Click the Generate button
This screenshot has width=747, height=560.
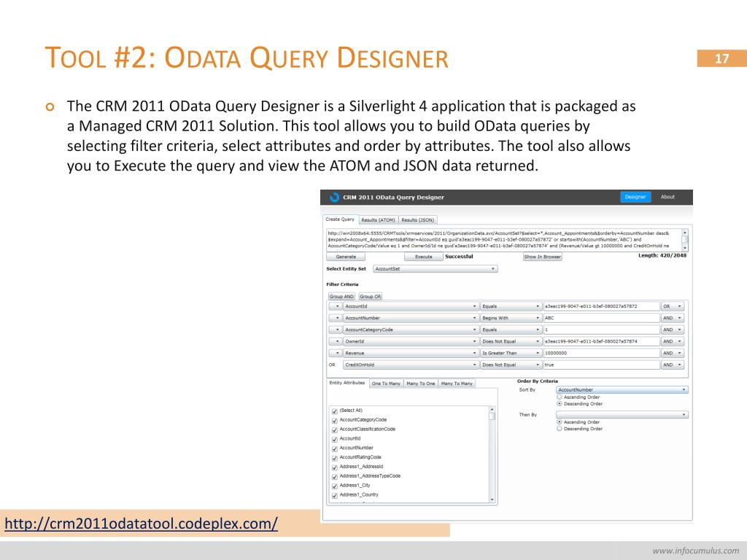tap(346, 257)
